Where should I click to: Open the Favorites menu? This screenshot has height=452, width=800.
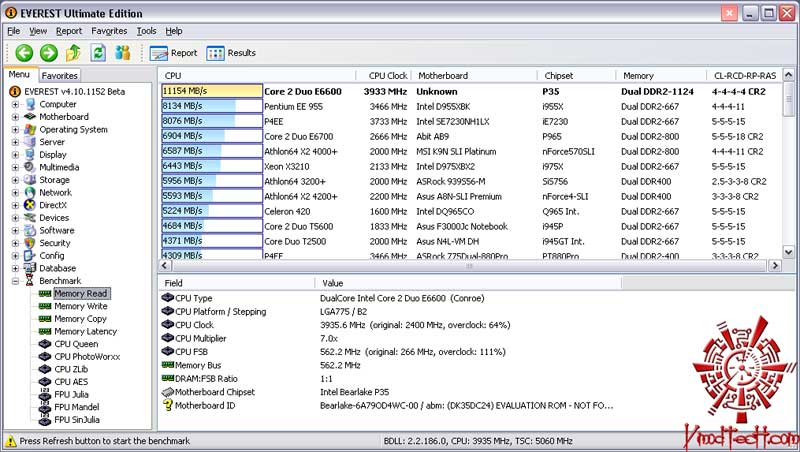pos(109,31)
